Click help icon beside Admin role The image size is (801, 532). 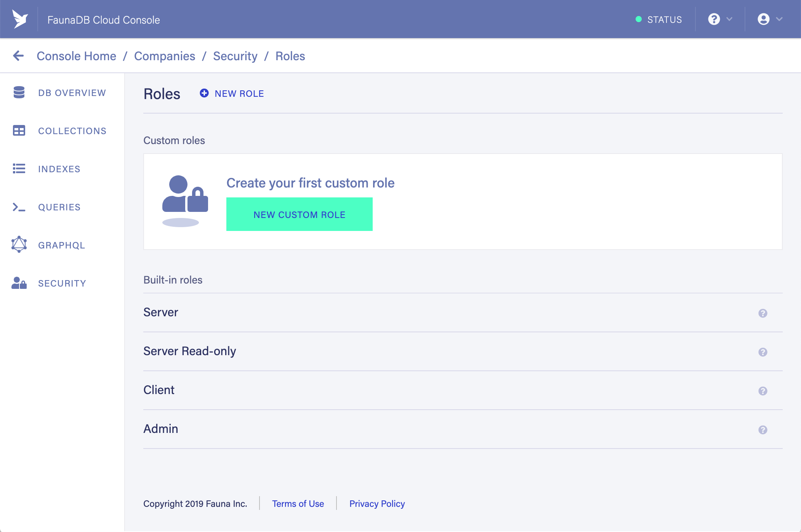pyautogui.click(x=763, y=430)
